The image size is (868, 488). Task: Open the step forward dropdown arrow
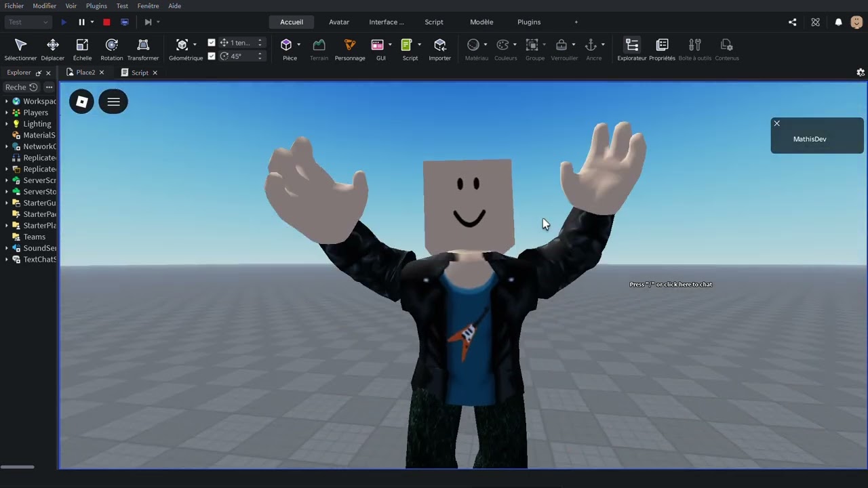point(158,22)
